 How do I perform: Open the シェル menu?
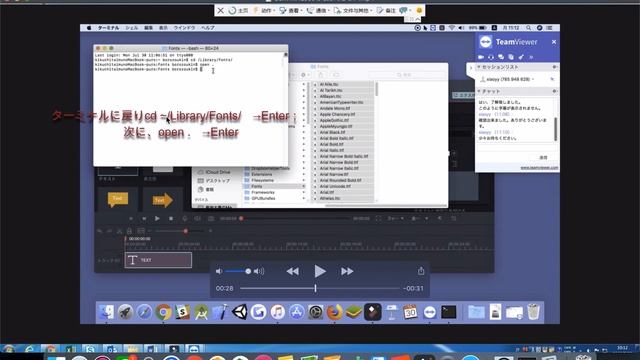click(x=131, y=28)
